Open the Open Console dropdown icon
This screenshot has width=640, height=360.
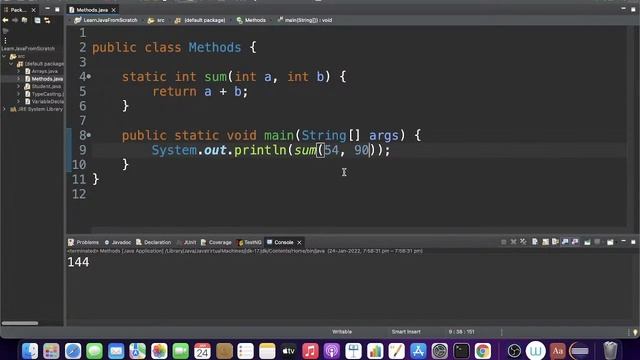click(x=610, y=242)
